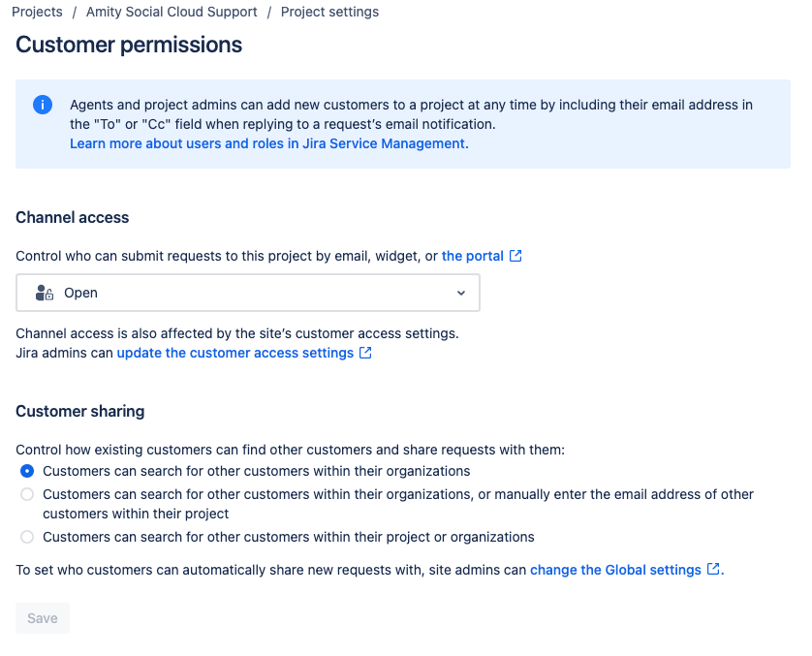Open Learn more about users and roles link
The image size is (812, 656).
coord(269,143)
